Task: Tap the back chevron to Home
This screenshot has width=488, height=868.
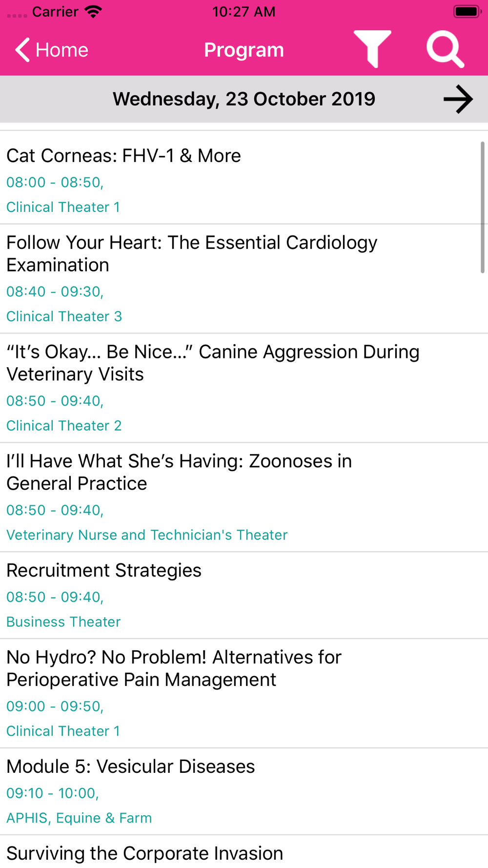Action: pyautogui.click(x=22, y=50)
